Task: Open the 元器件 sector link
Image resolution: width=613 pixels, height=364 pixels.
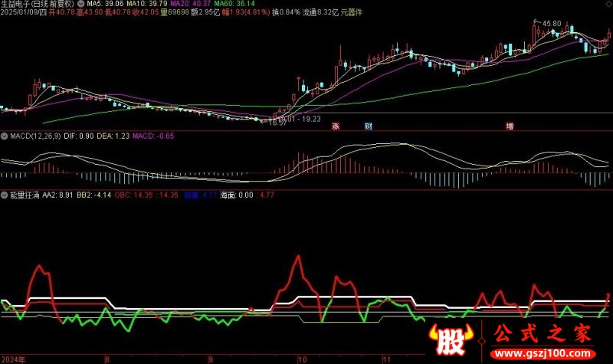Action: point(352,12)
